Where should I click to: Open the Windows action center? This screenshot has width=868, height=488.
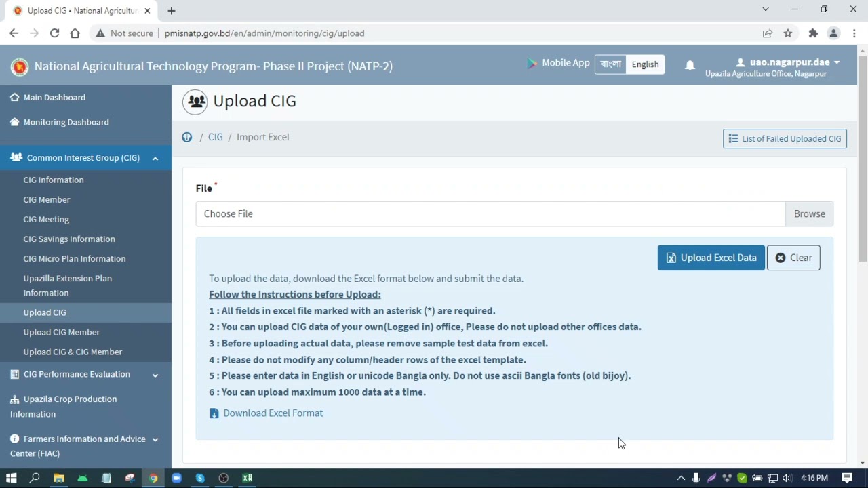tap(847, 478)
